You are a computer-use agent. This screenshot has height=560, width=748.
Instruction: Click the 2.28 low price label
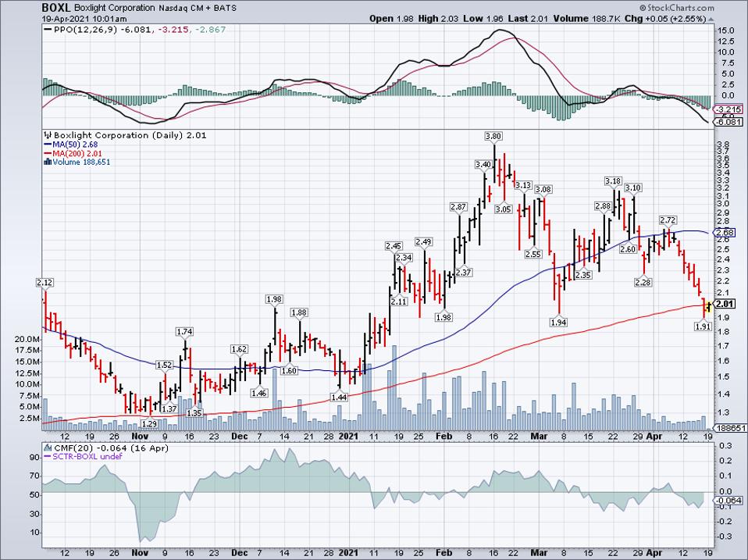tap(643, 283)
